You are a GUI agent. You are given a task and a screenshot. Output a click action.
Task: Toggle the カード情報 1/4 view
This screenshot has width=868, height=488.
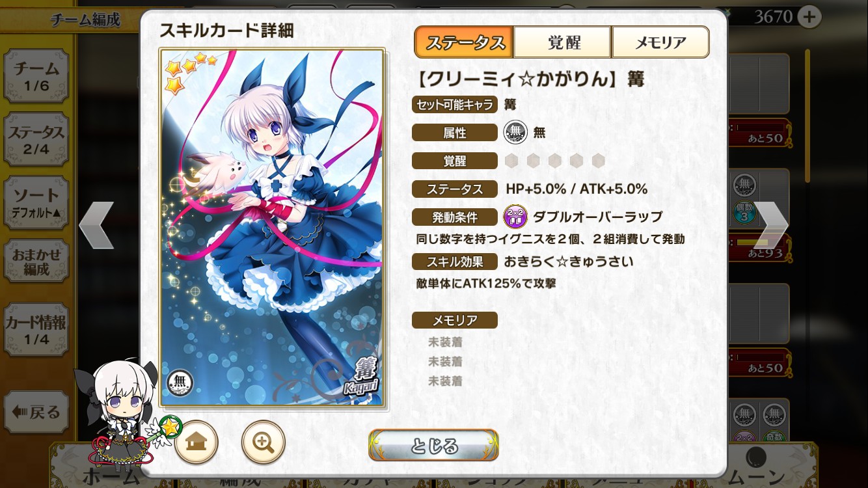36,330
